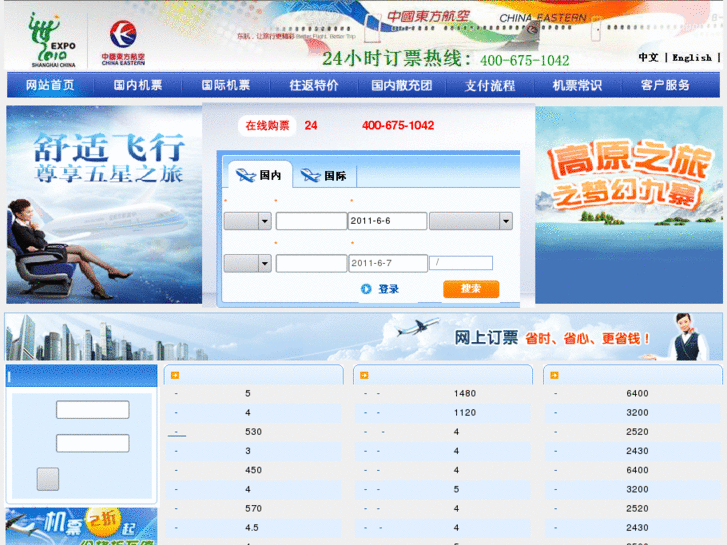Image resolution: width=727 pixels, height=545 pixels.
Task: Open 支付流程 in the navigation bar
Action: (490, 85)
